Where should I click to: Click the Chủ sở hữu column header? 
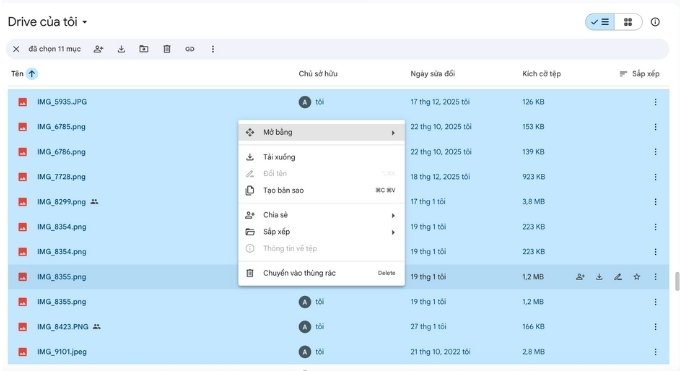[x=318, y=74]
